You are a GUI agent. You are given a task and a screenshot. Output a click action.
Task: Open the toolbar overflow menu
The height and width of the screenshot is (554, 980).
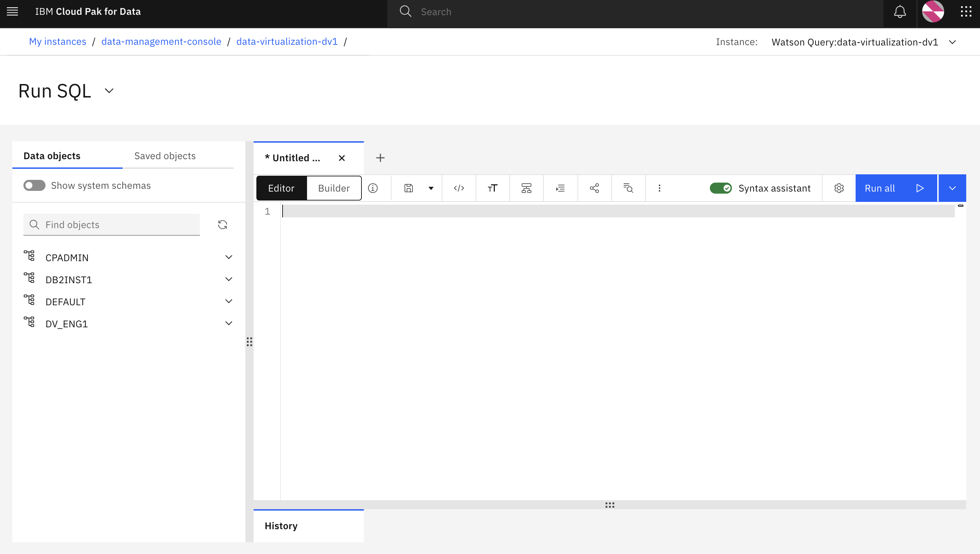click(660, 188)
